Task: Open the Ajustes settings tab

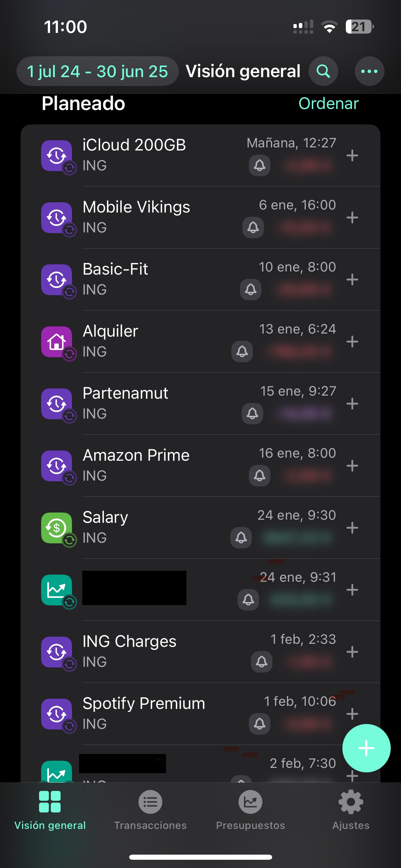Action: [351, 810]
